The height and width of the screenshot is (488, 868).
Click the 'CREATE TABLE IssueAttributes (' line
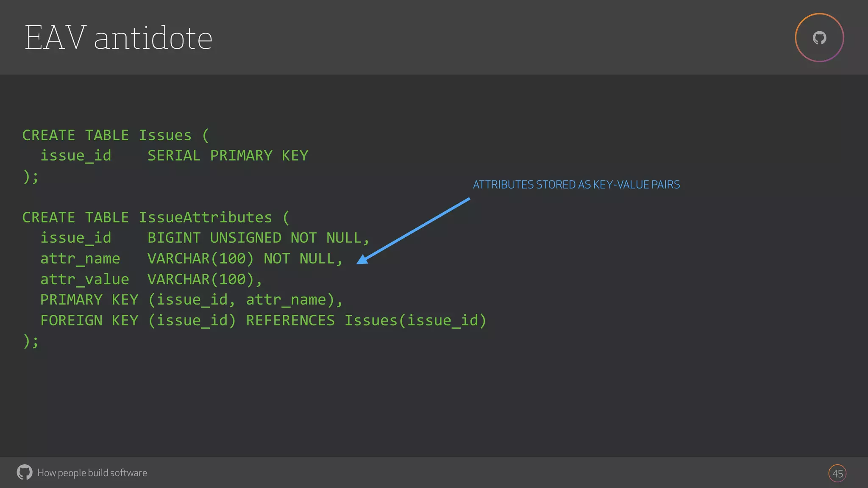[x=156, y=217]
